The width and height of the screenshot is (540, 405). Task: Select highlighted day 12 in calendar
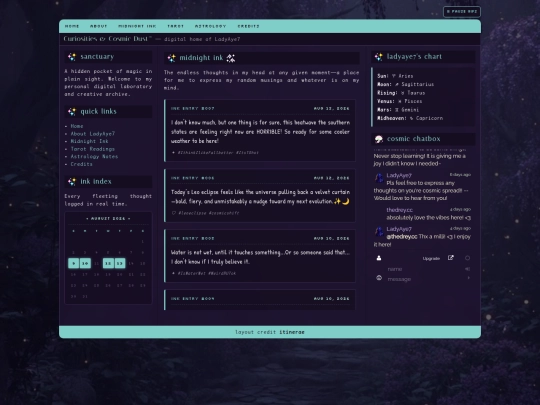(x=108, y=263)
